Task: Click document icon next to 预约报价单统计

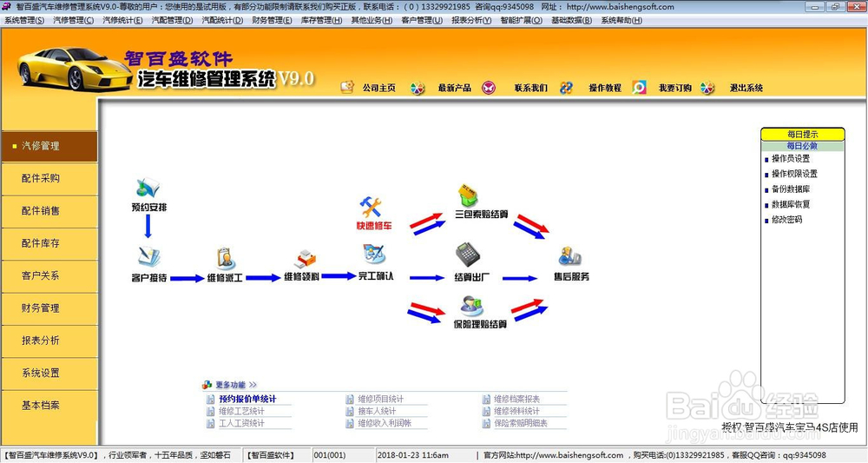Action: pos(210,399)
